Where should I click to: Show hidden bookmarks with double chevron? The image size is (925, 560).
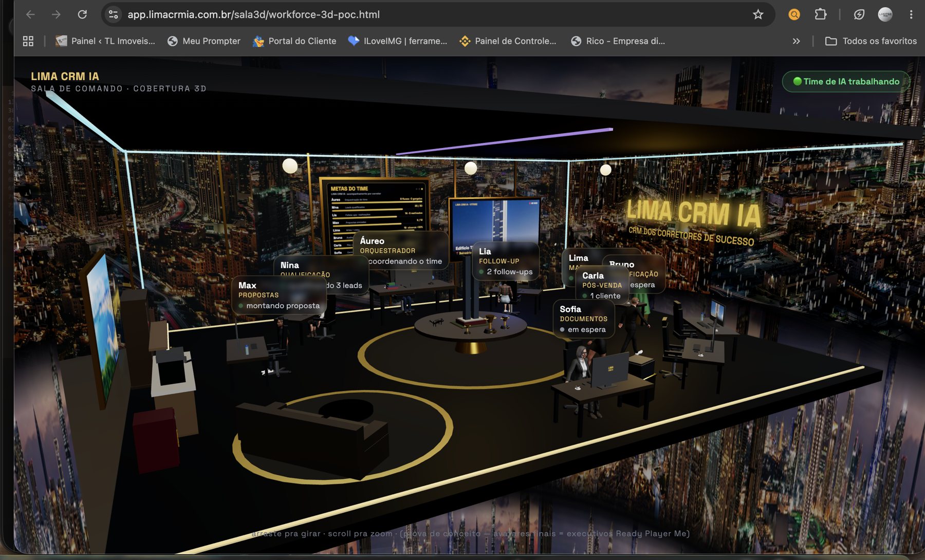click(x=796, y=41)
